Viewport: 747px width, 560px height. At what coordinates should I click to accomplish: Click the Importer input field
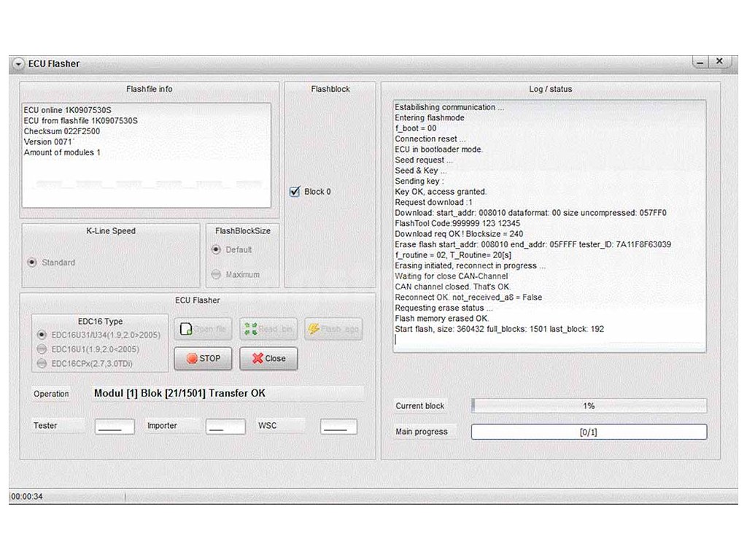225,427
